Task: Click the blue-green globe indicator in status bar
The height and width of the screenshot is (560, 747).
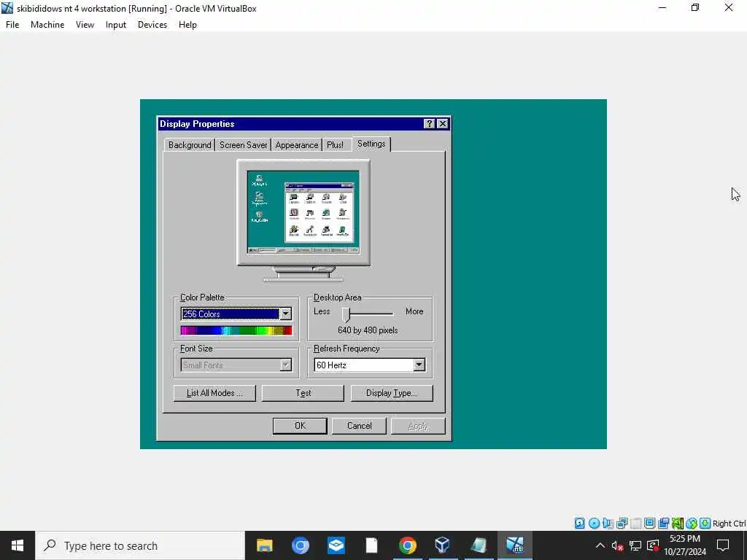Action: [692, 524]
